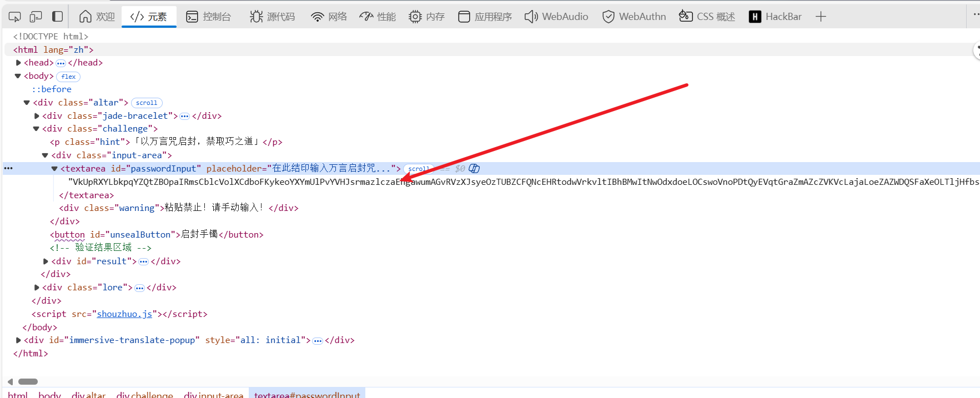The height and width of the screenshot is (398, 980).
Task: Open the CSS 概述 overview tab
Action: 707,17
